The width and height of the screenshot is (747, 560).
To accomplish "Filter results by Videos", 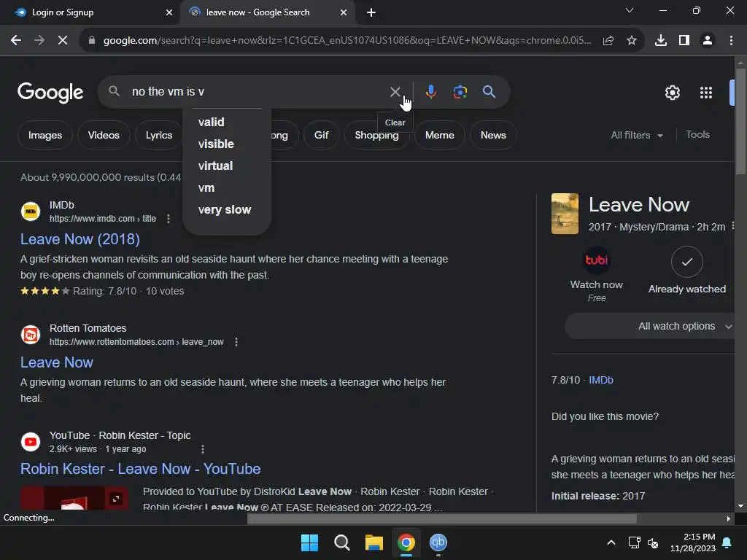I will tap(104, 135).
